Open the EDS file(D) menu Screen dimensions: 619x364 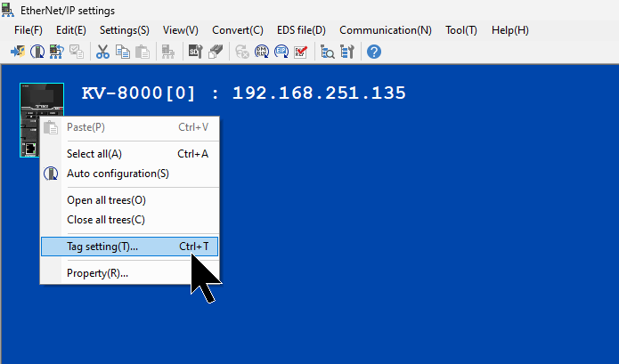tap(301, 30)
